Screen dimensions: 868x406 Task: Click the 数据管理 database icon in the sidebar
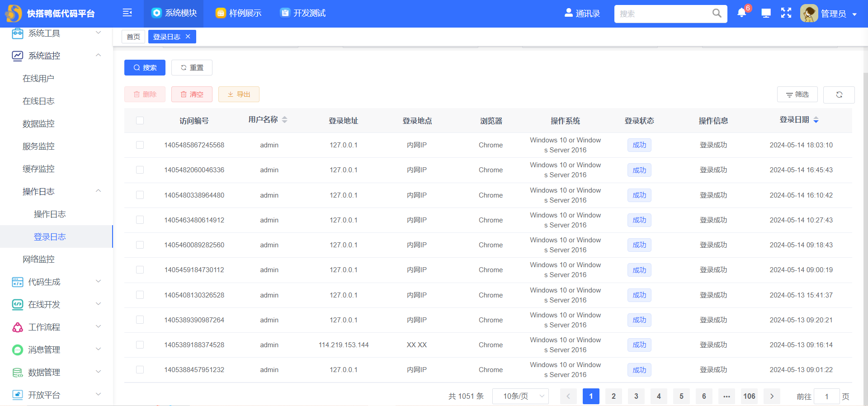[18, 373]
